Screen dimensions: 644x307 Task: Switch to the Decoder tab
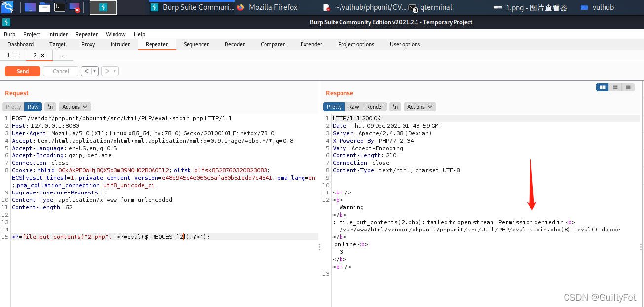pos(234,44)
